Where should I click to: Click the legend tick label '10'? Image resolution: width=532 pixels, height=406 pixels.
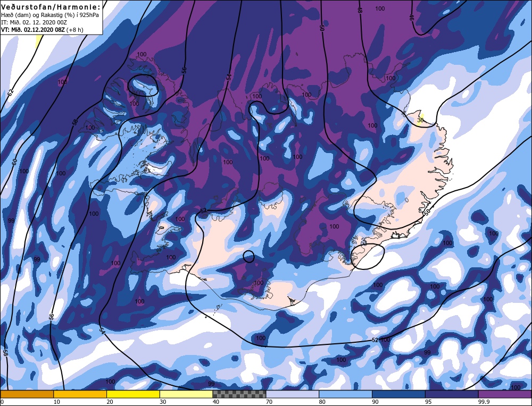pyautogui.click(x=56, y=402)
